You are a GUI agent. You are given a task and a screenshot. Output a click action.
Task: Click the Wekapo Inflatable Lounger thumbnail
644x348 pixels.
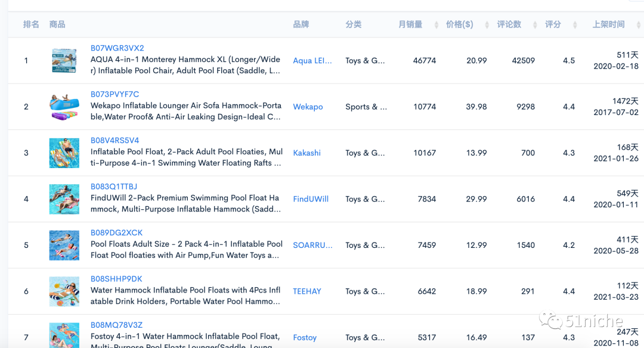(x=64, y=107)
